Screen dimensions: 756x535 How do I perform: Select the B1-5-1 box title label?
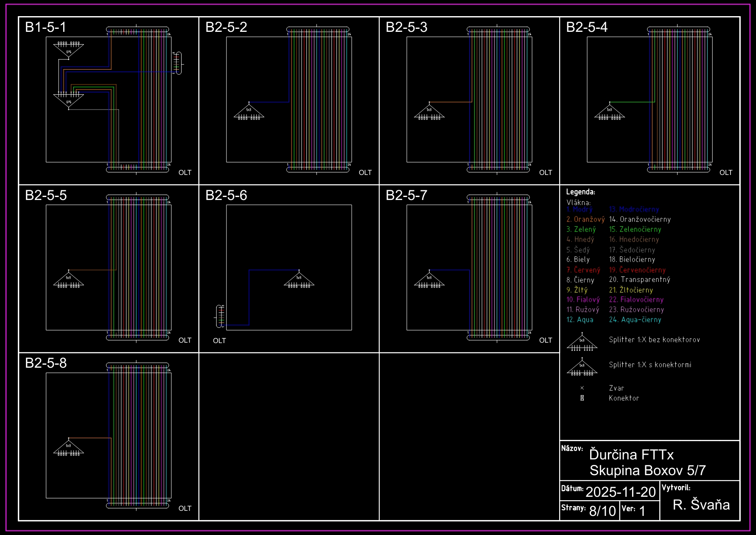point(46,27)
